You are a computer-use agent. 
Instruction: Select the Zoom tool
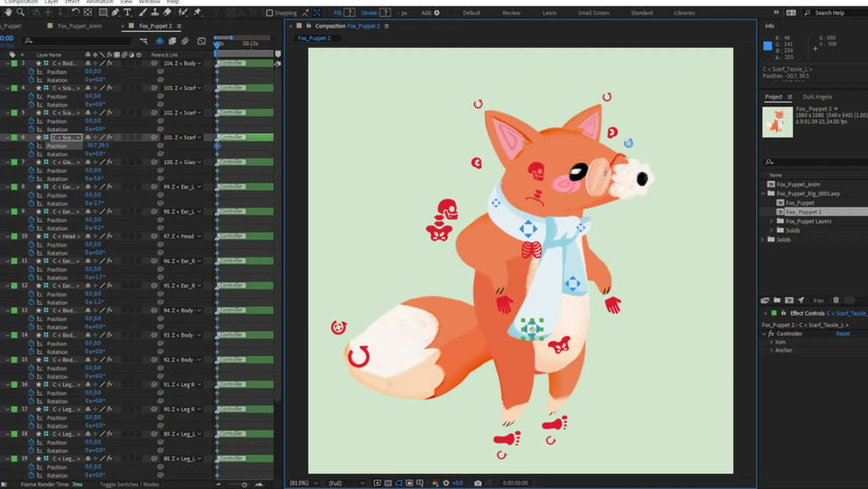pos(20,12)
